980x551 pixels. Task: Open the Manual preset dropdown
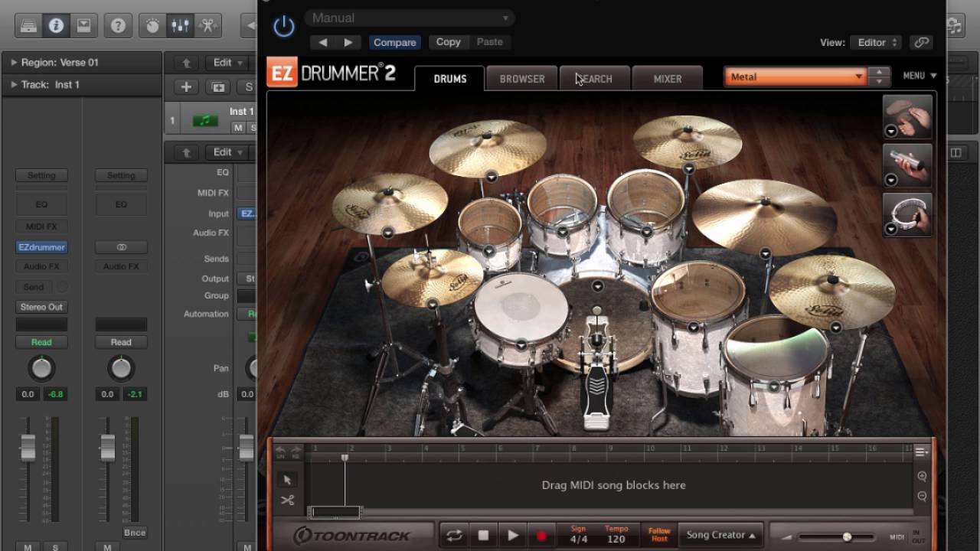[410, 18]
